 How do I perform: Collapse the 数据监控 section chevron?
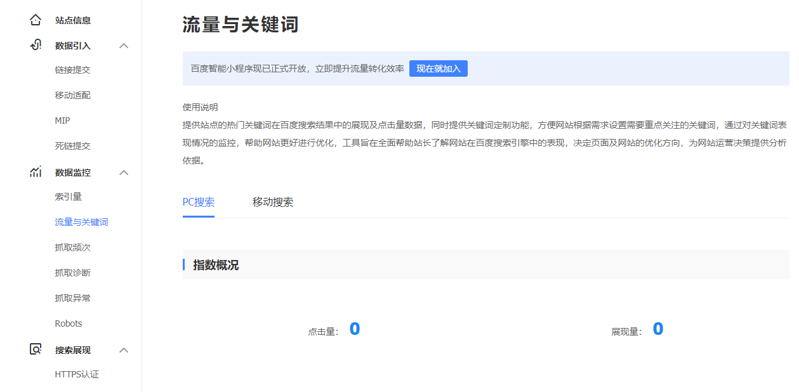click(x=124, y=173)
